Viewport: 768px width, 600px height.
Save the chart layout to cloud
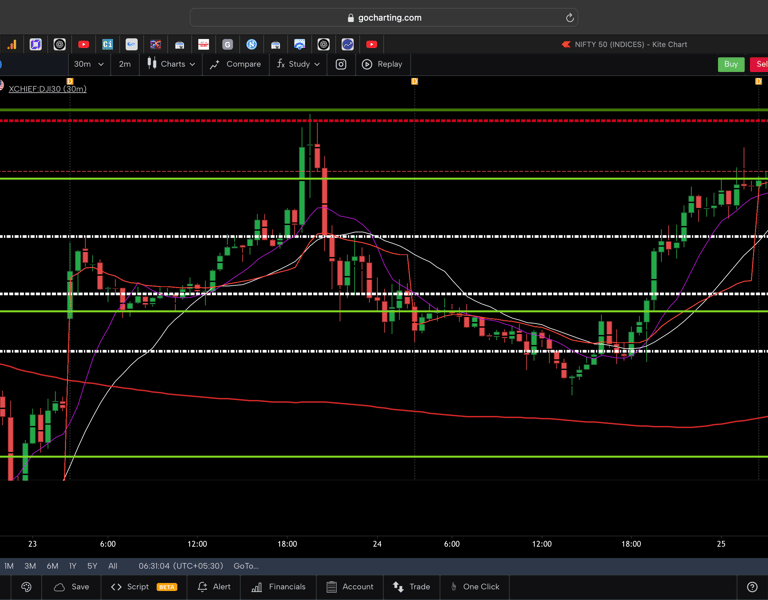(x=72, y=587)
